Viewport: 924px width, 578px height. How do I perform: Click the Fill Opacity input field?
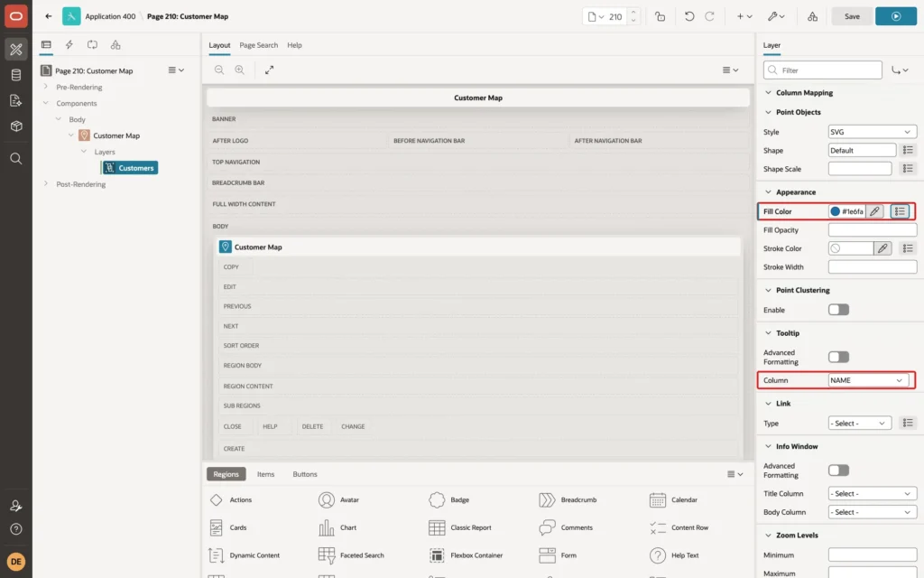point(873,230)
